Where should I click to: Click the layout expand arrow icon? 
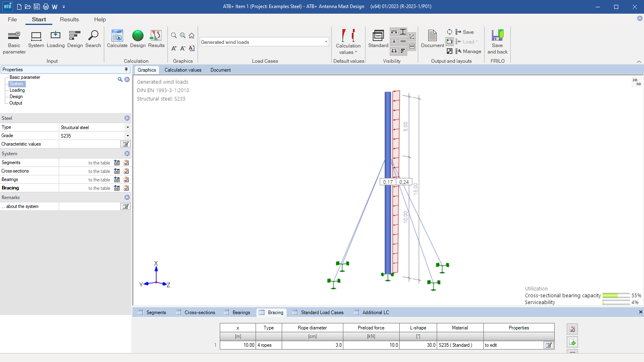point(450,51)
